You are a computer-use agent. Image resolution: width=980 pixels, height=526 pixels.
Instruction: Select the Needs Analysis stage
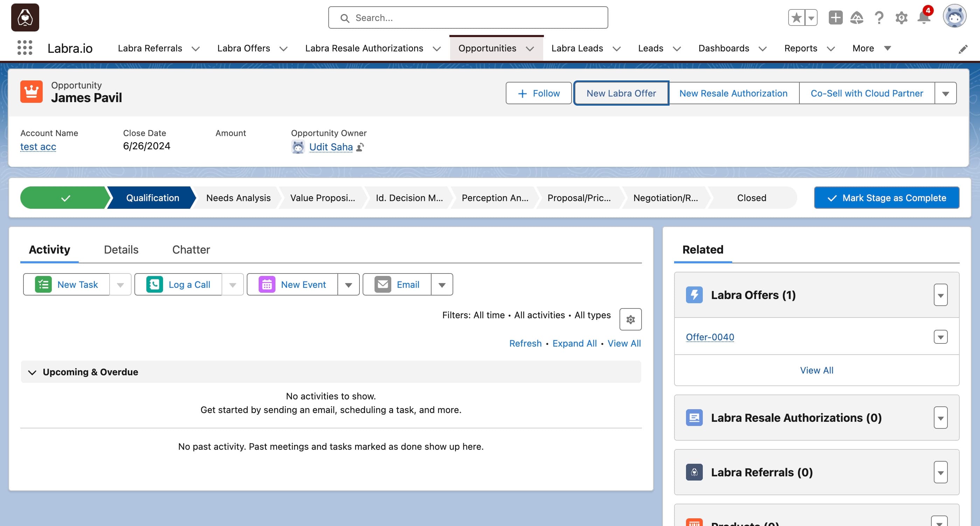click(238, 198)
